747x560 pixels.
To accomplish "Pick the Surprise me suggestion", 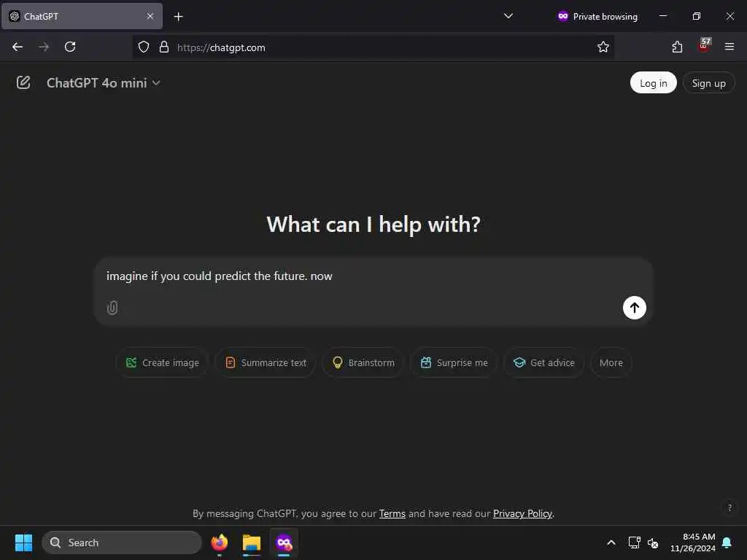I will [454, 363].
